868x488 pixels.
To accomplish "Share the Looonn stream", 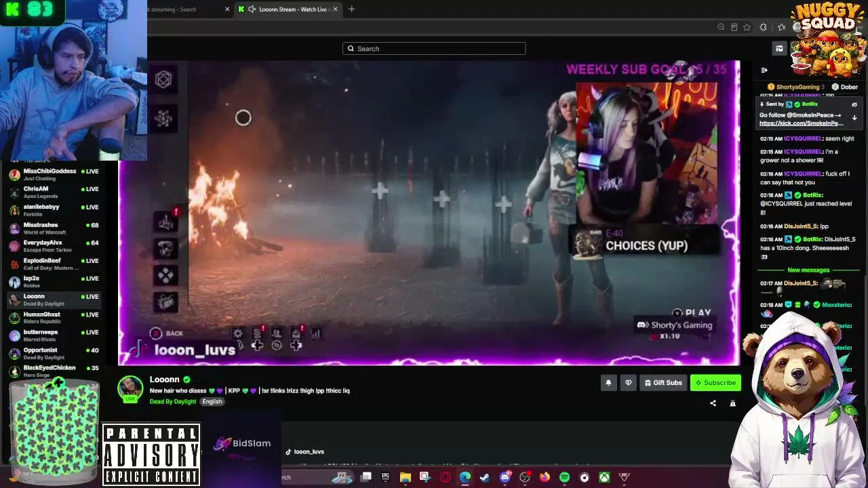I will pyautogui.click(x=713, y=403).
